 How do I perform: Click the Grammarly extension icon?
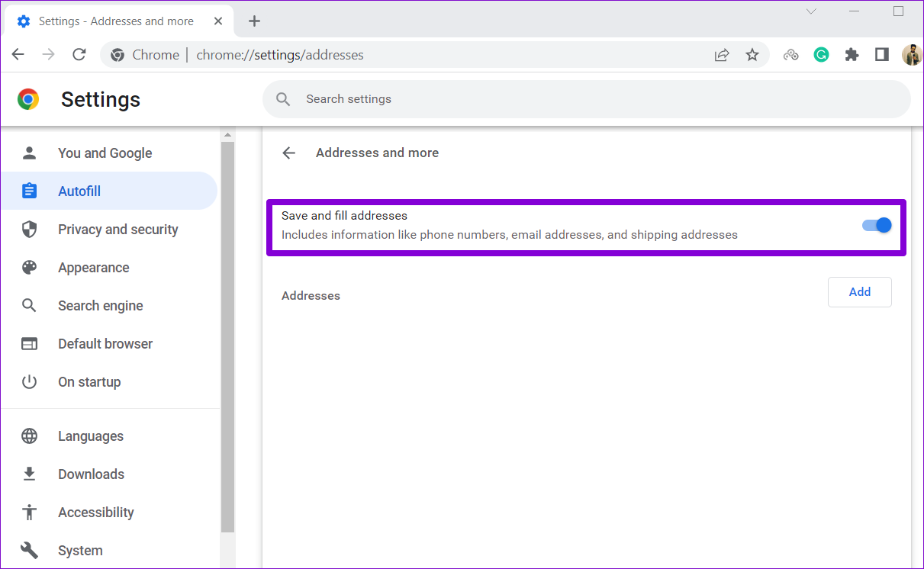click(821, 54)
